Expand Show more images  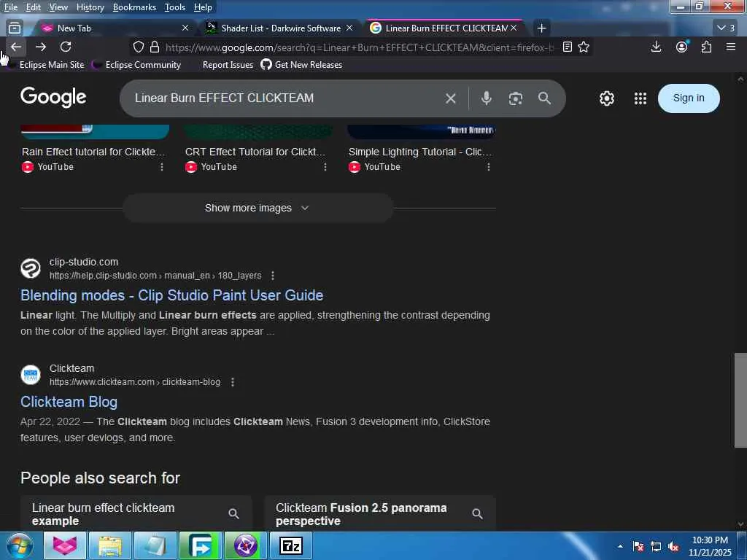[258, 208]
